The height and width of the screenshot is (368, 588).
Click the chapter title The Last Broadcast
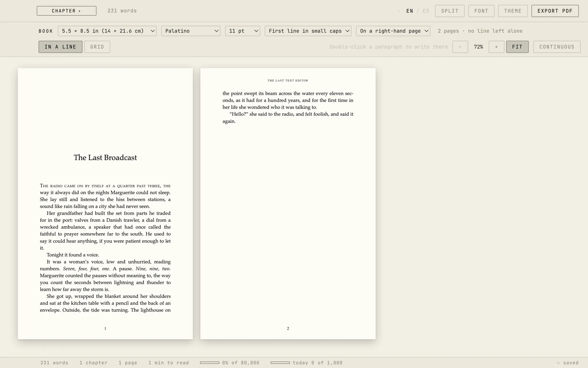coord(105,158)
